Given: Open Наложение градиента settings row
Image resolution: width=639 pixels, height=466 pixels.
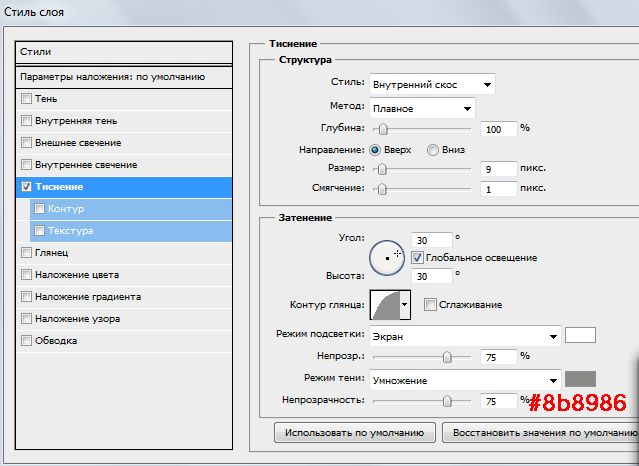Looking at the screenshot, I should [124, 297].
